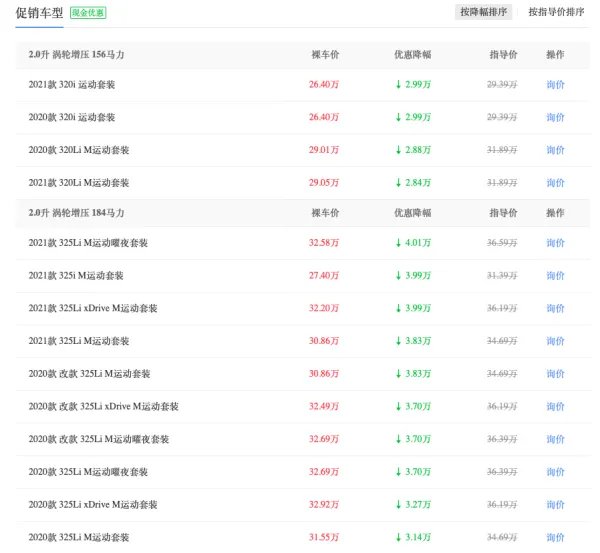Viewport: 600px width, 553px height.
Task: Click the 2.0升 涡轮增压 184马力 group header
Action: 76,213
